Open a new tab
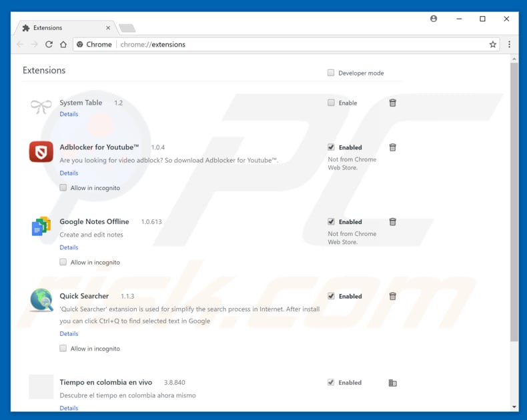 [x=127, y=28]
